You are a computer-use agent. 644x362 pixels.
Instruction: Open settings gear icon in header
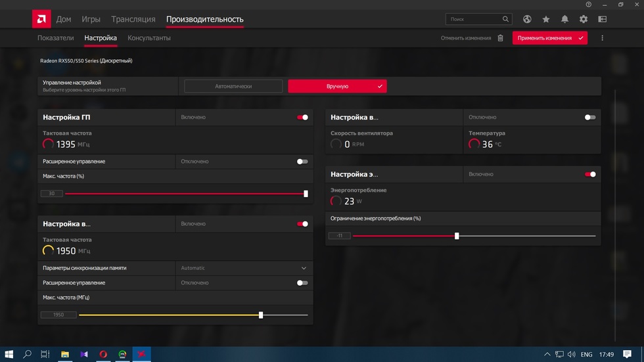coord(584,19)
